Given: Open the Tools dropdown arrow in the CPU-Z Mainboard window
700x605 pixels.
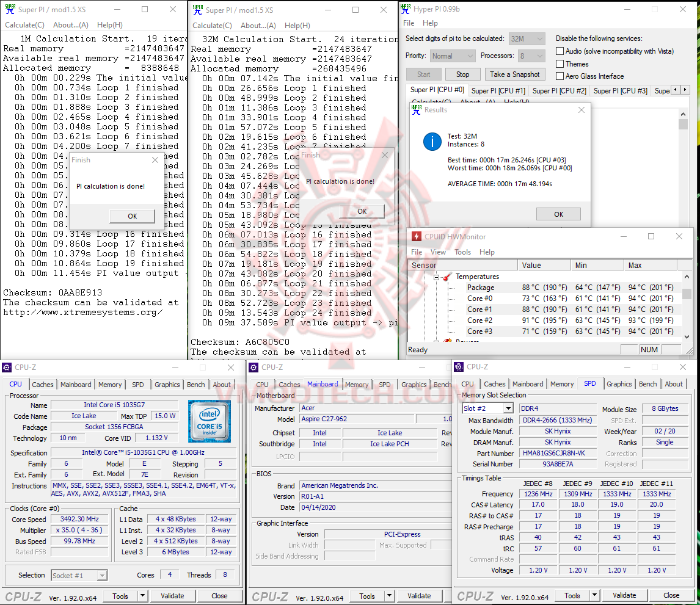Looking at the screenshot, I should (x=389, y=596).
